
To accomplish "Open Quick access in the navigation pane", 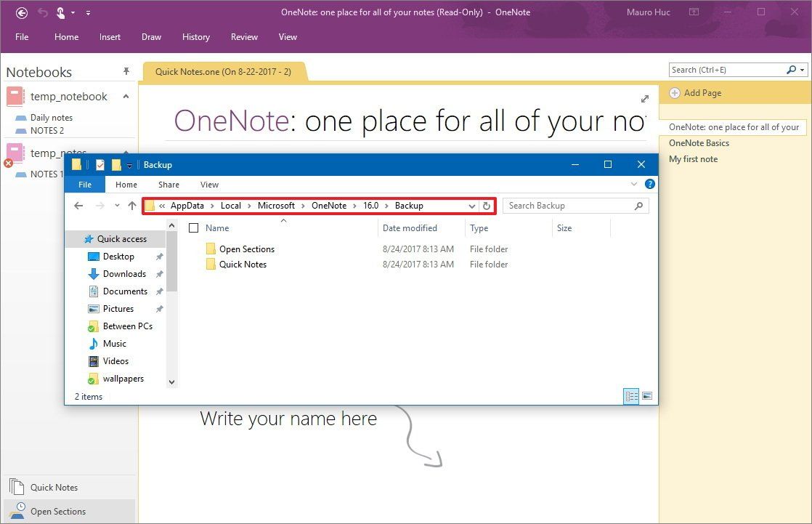I will point(122,239).
